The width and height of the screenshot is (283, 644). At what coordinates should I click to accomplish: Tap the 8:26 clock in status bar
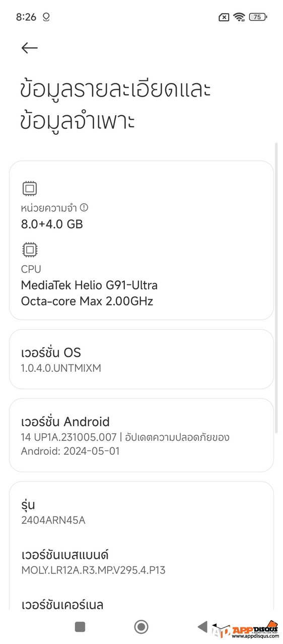coord(26,17)
